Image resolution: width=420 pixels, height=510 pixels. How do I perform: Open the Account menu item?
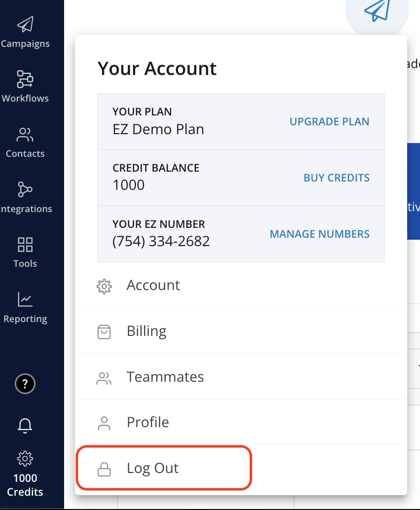click(x=241, y=285)
